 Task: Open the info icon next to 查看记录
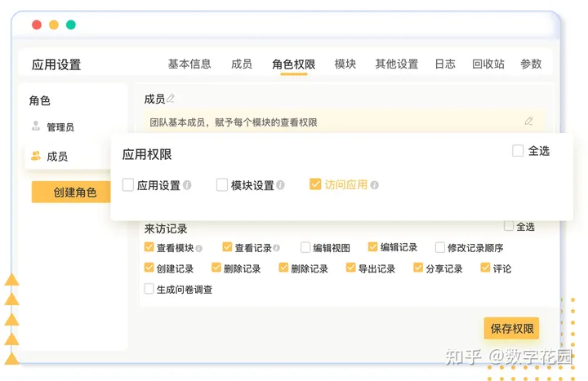tap(276, 248)
